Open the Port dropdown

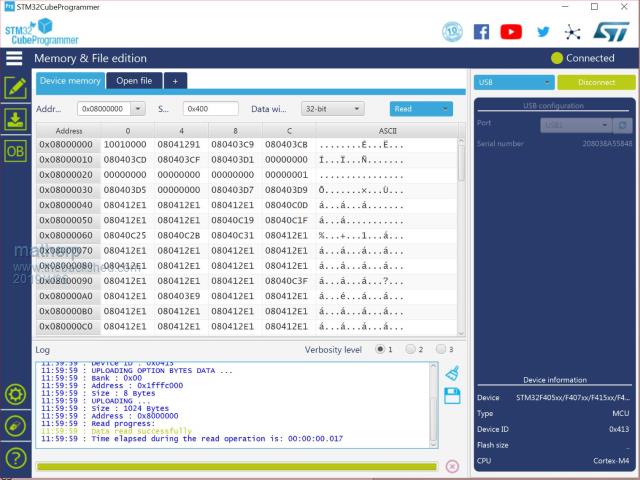click(x=576, y=125)
